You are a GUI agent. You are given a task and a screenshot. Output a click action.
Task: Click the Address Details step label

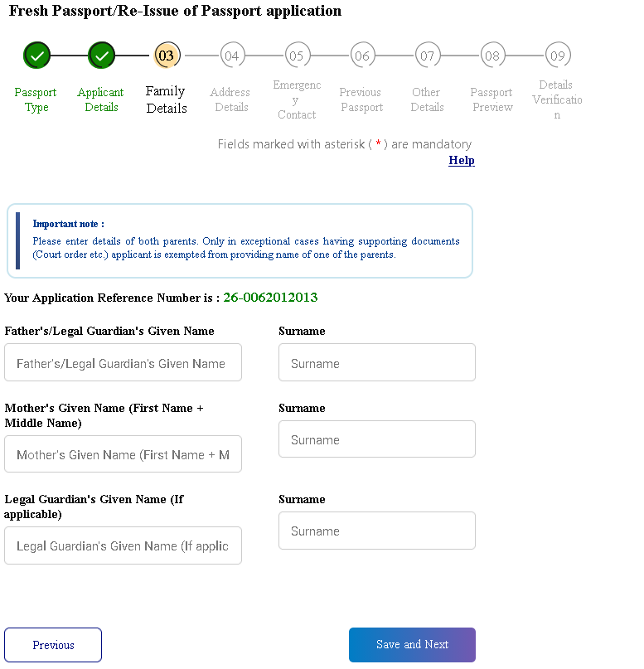point(230,99)
